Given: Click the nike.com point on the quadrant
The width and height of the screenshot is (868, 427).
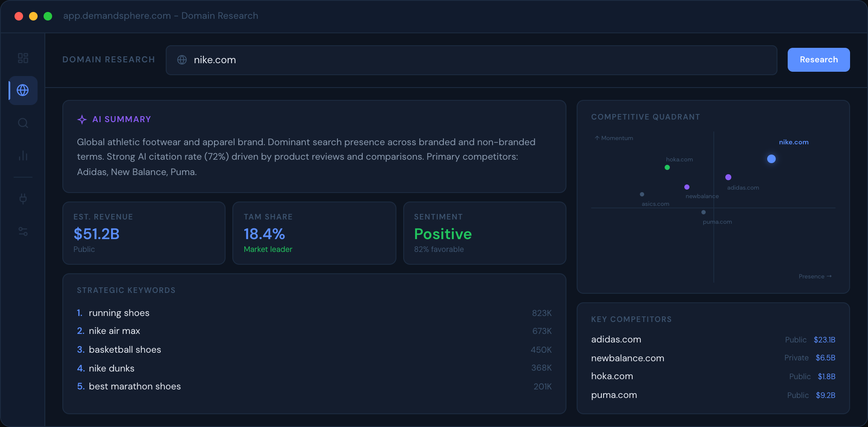Looking at the screenshot, I should (771, 159).
